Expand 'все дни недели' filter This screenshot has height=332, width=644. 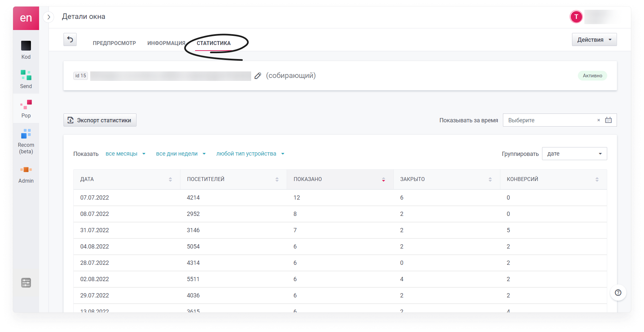coord(181,154)
